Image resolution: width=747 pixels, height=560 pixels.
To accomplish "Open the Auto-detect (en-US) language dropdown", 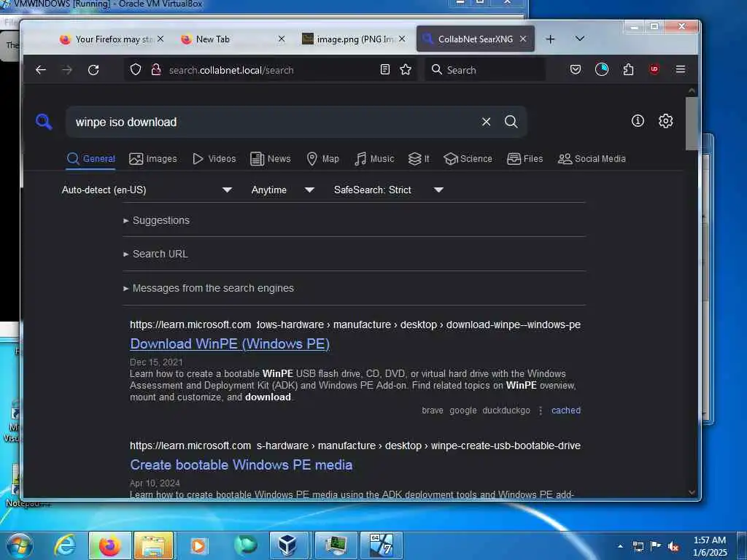I will 147,190.
